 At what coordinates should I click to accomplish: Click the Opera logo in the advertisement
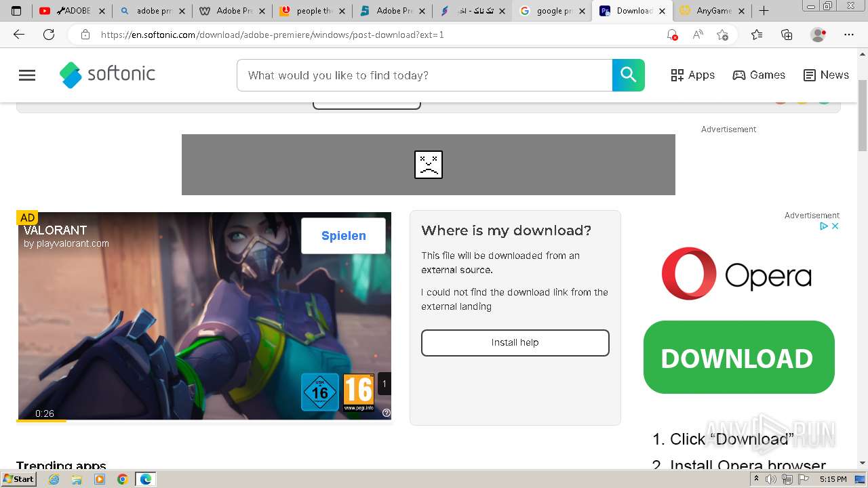736,274
